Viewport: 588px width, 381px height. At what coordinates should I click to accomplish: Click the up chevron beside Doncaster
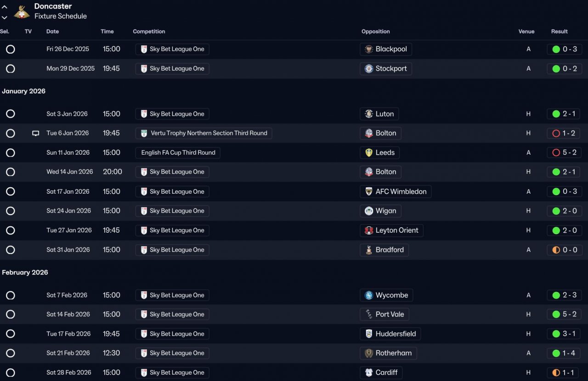[x=5, y=7]
